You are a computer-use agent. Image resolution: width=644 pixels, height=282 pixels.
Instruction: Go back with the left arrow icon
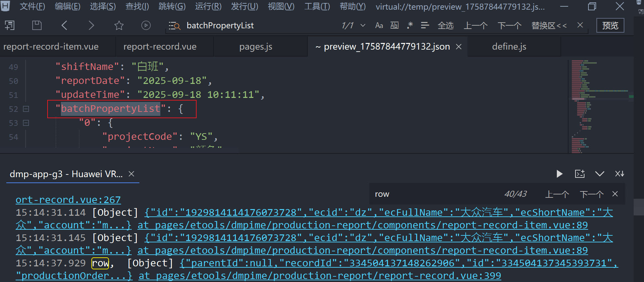click(x=65, y=25)
